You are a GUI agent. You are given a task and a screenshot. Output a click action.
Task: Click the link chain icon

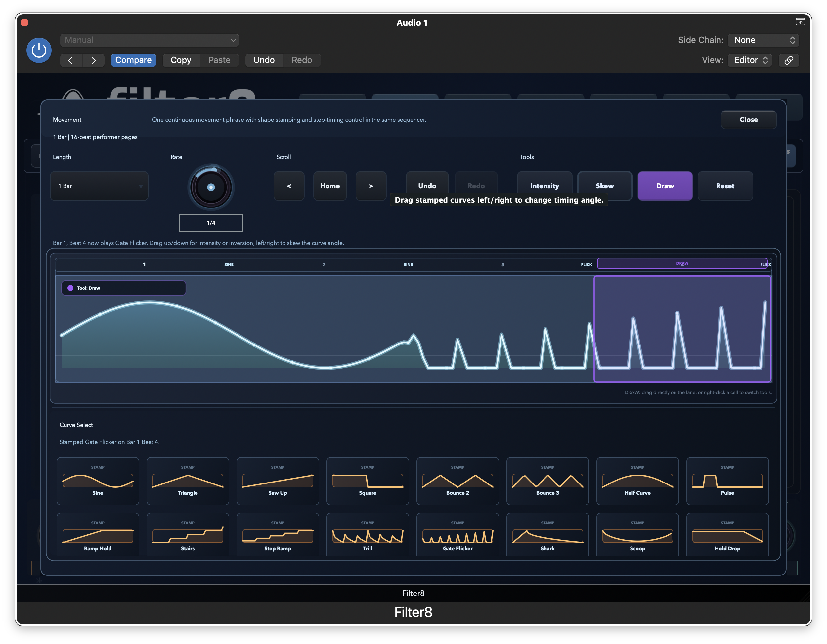[789, 60]
